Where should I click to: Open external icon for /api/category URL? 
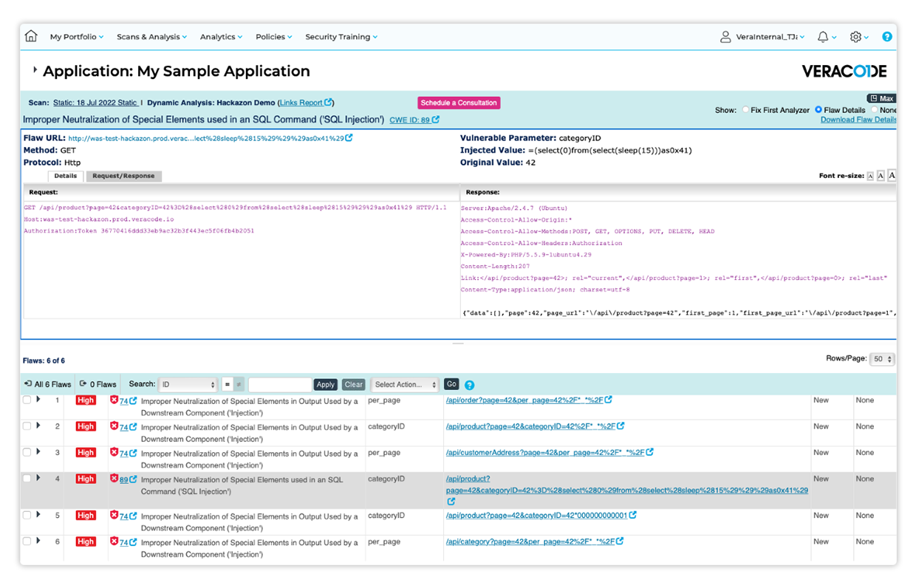(x=620, y=541)
